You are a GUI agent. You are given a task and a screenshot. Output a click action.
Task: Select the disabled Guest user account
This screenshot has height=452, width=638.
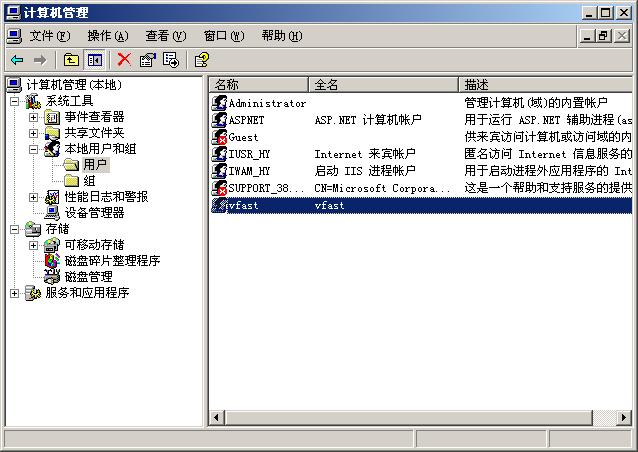(243, 137)
